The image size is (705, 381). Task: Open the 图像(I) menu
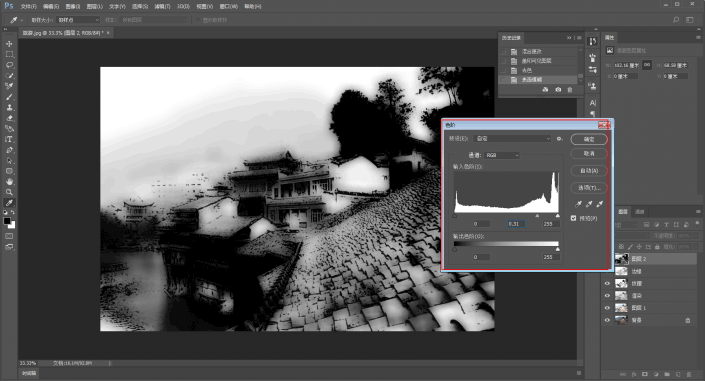[x=72, y=6]
